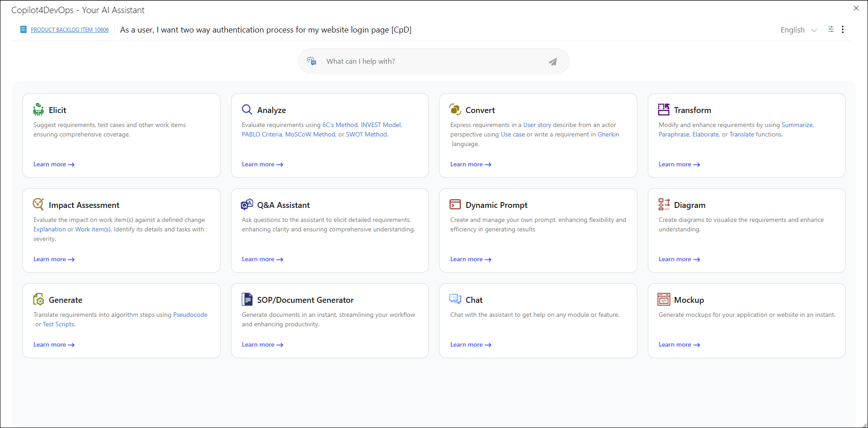
Task: Click Learn more under Dynamic Prompt
Action: tap(470, 259)
